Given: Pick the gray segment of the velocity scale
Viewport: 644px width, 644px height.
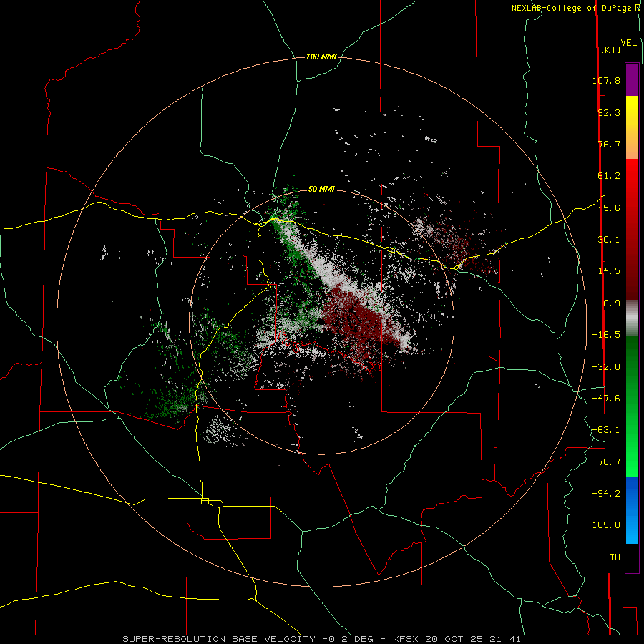Looking at the screenshot, I should click(632, 318).
